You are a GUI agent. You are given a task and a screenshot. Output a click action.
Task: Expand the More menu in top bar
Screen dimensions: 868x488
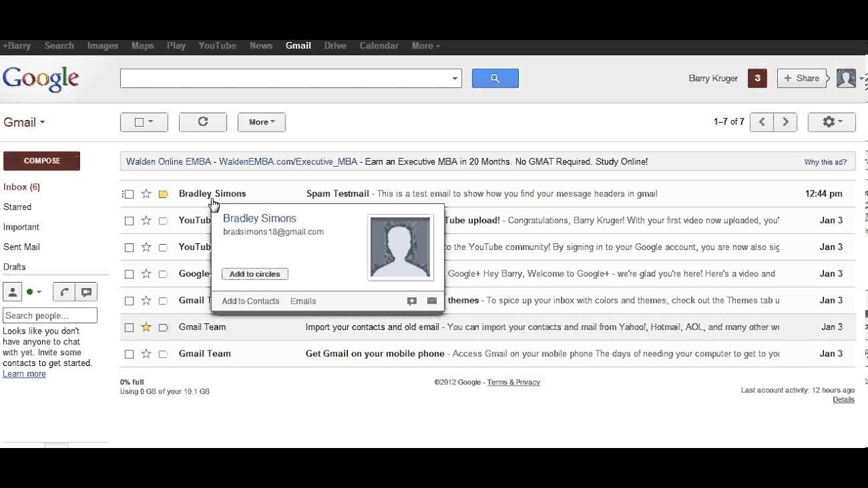click(426, 45)
